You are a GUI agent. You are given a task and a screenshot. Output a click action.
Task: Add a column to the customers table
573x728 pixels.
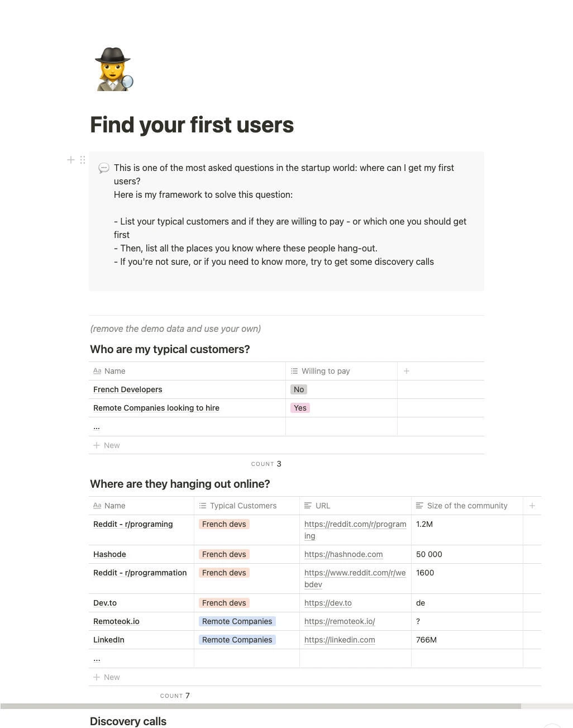(407, 371)
